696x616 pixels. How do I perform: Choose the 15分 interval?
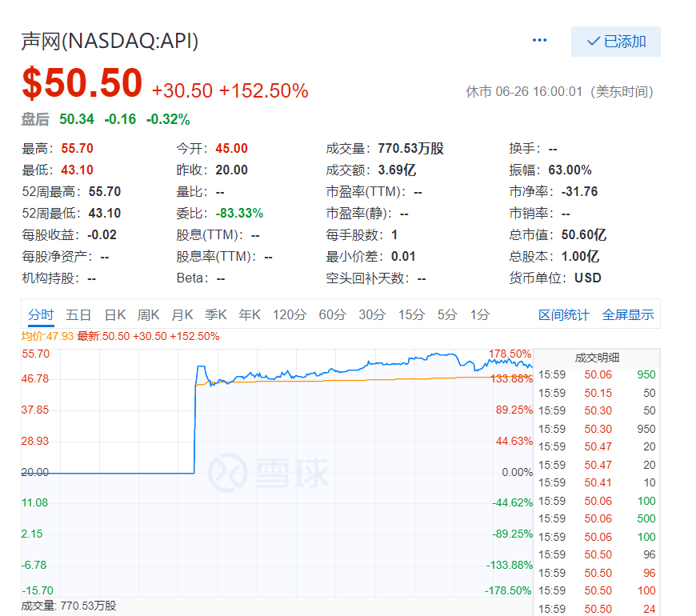(x=411, y=315)
